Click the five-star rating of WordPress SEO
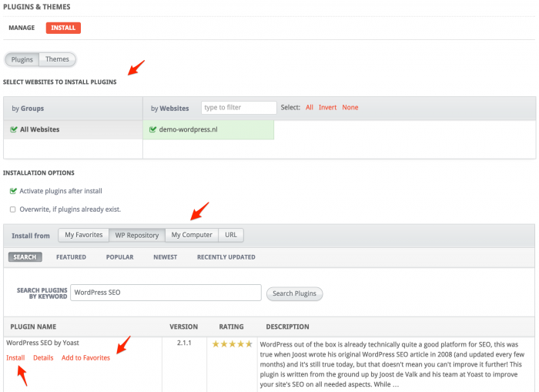This screenshot has width=539, height=392. pyautogui.click(x=233, y=343)
